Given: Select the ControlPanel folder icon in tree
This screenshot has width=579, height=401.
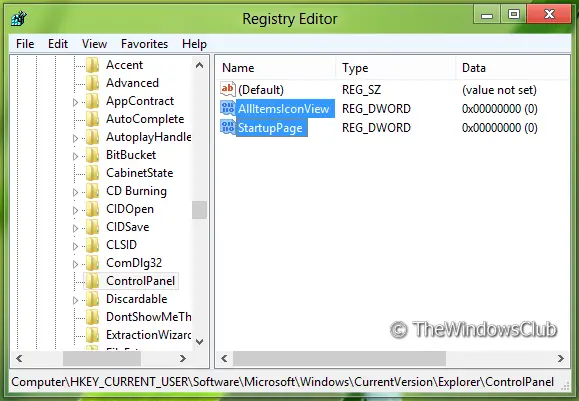Looking at the screenshot, I should point(92,281).
